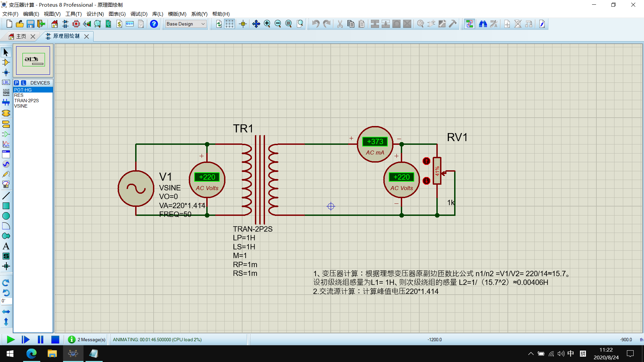The width and height of the screenshot is (644, 362).
Task: Toggle the grid display button
Action: click(229, 24)
